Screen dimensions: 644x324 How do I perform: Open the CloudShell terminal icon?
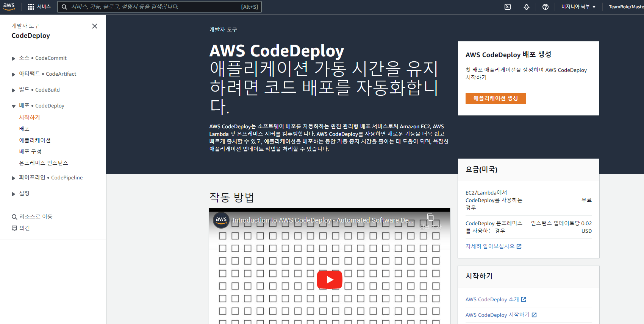pos(508,7)
